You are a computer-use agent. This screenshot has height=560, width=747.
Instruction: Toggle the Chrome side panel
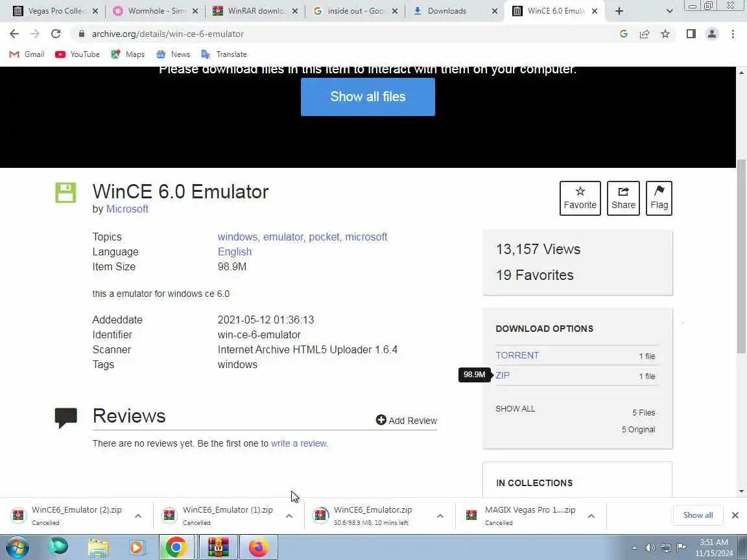pyautogui.click(x=691, y=34)
